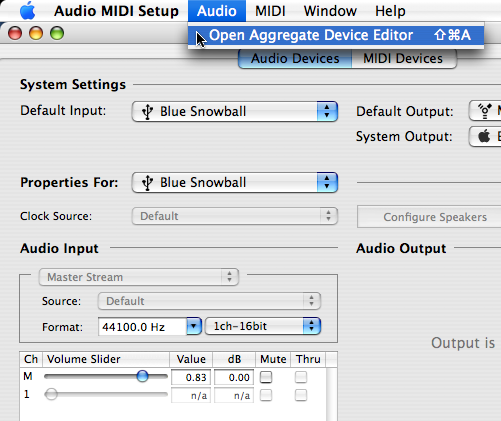
Task: Toggle Mute for master channel M
Action: pos(266,377)
